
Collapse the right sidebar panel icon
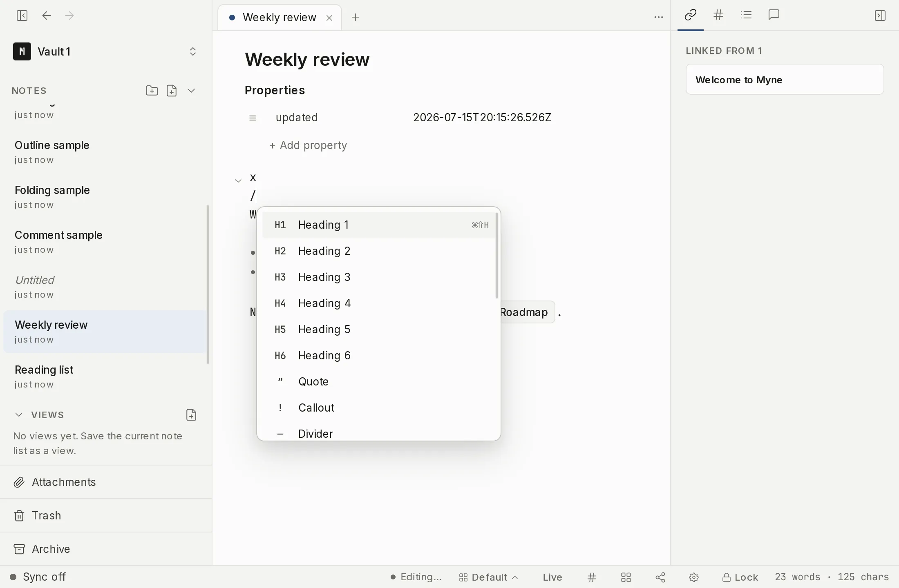(880, 16)
